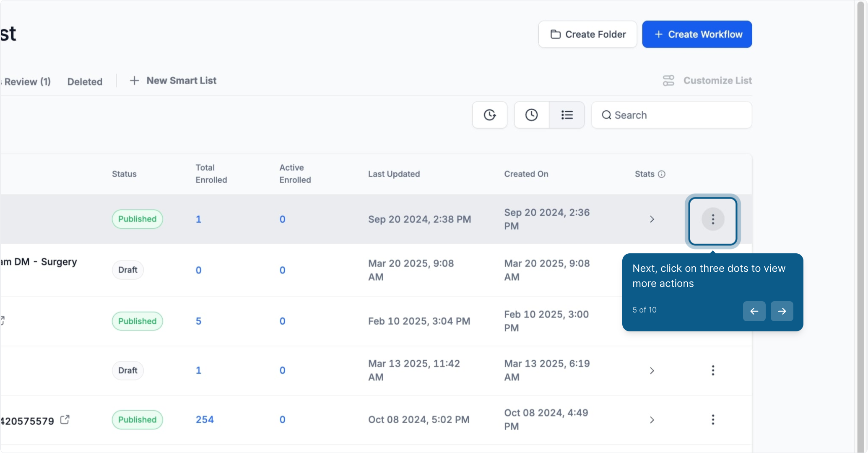
Task: Switch to the list view icon
Action: click(x=567, y=115)
